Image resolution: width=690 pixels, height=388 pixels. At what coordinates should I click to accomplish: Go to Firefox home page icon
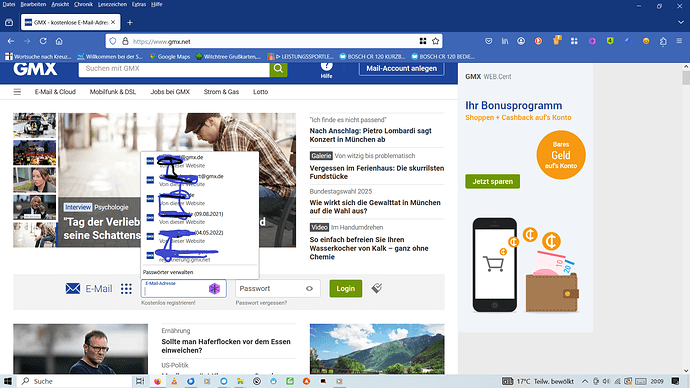pyautogui.click(x=59, y=41)
